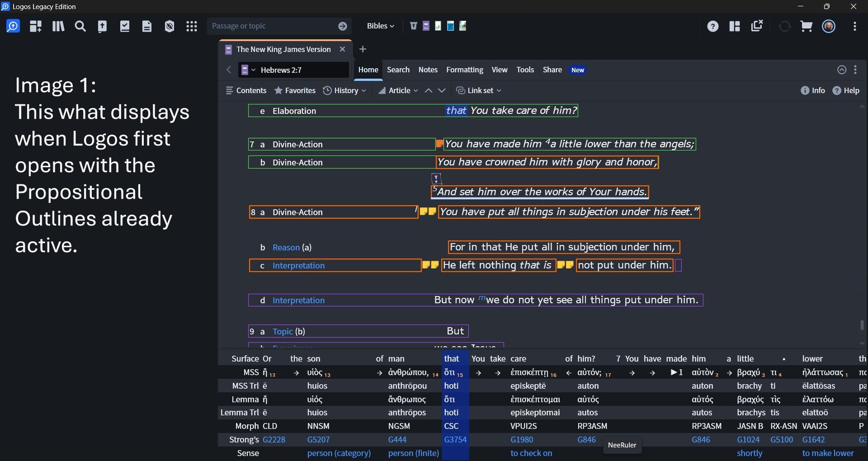Viewport: 868px width, 461px height.
Task: Add a new tab with plus icon
Action: pos(363,49)
